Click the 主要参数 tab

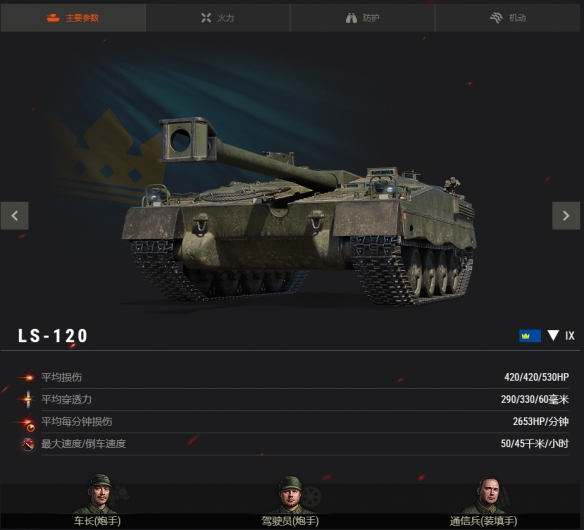pyautogui.click(x=73, y=18)
